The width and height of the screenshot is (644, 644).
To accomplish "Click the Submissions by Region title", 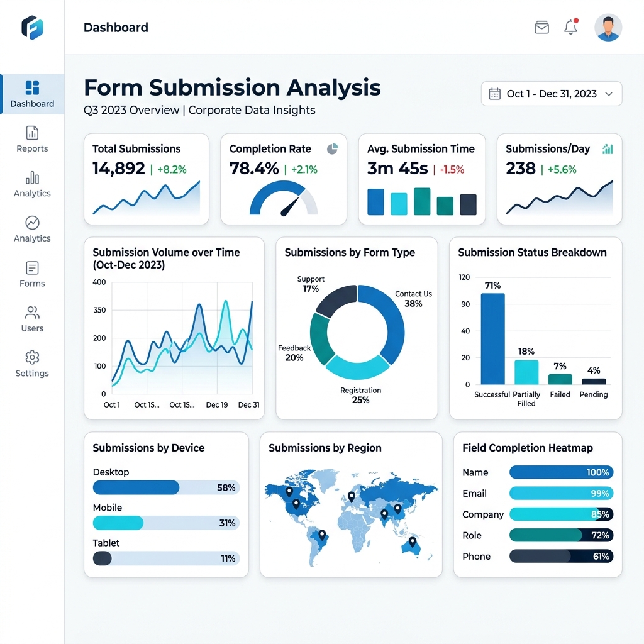I will (325, 448).
